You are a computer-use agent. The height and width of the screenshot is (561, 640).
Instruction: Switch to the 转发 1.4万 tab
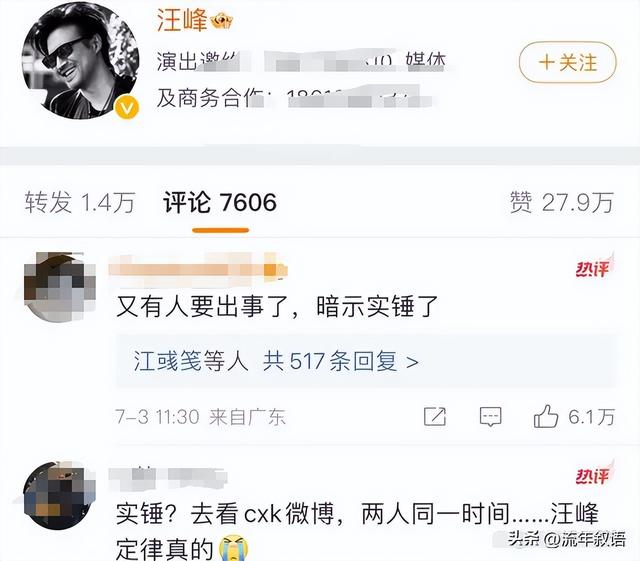[x=80, y=202]
